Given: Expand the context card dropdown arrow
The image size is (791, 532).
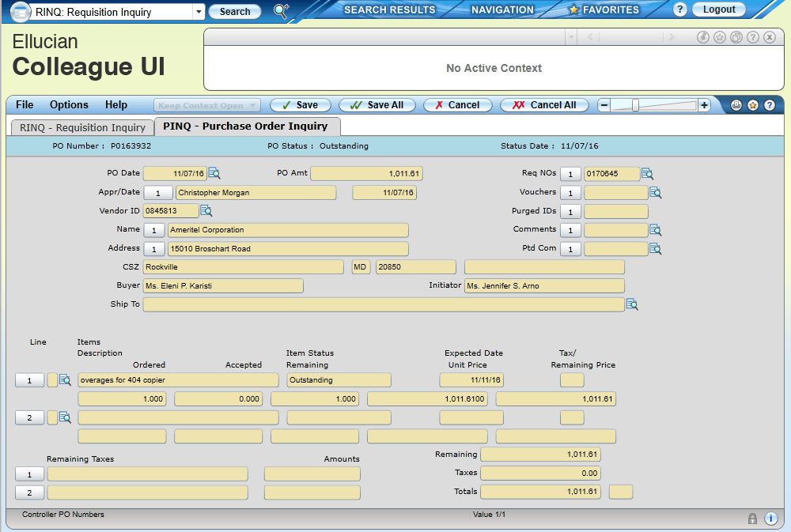Looking at the screenshot, I should point(570,37).
